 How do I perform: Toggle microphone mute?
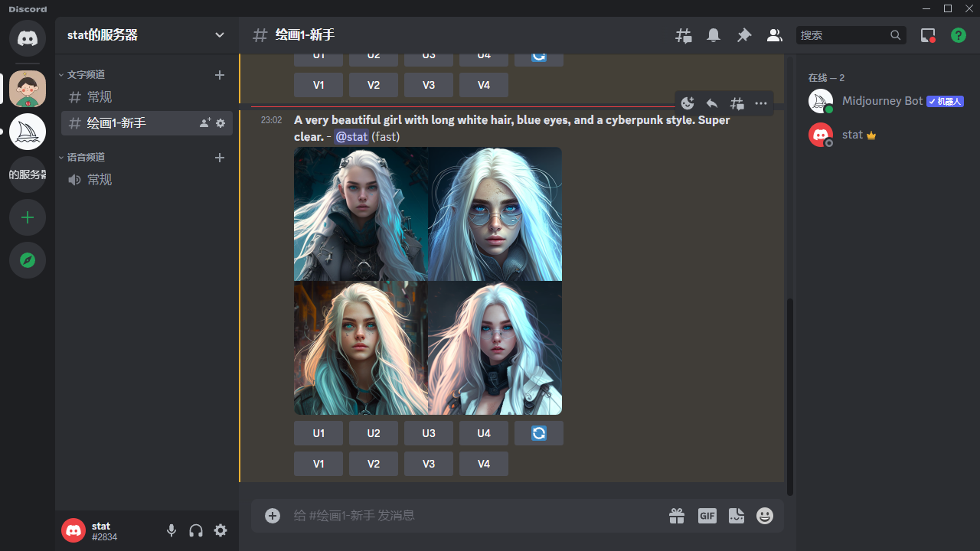tap(171, 530)
